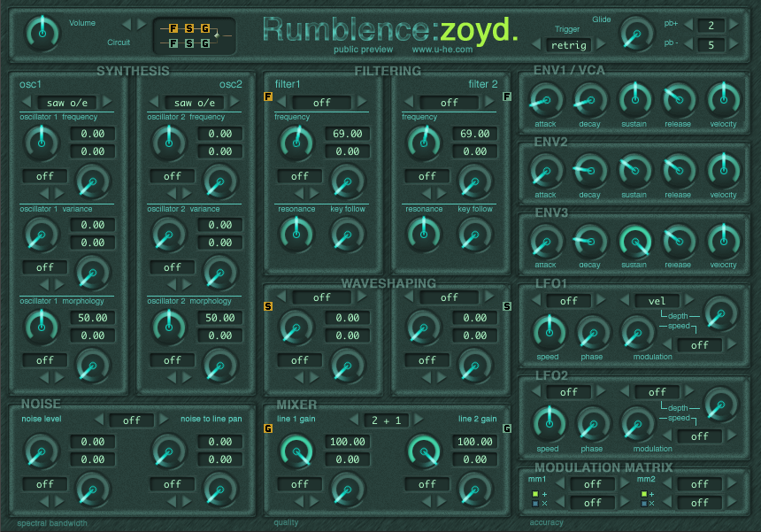Click the orange F badge beside filter1
Image resolution: width=761 pixels, height=532 pixels.
(268, 96)
